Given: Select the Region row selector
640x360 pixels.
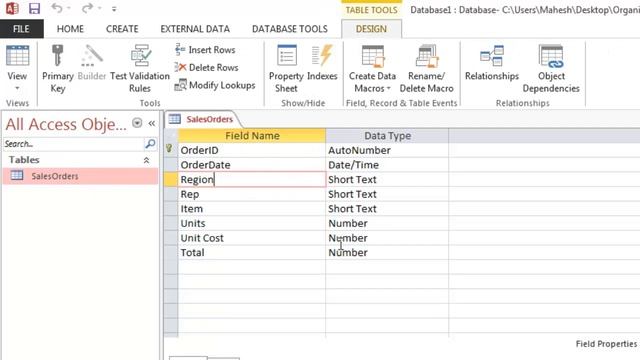Looking at the screenshot, I should click(171, 180).
